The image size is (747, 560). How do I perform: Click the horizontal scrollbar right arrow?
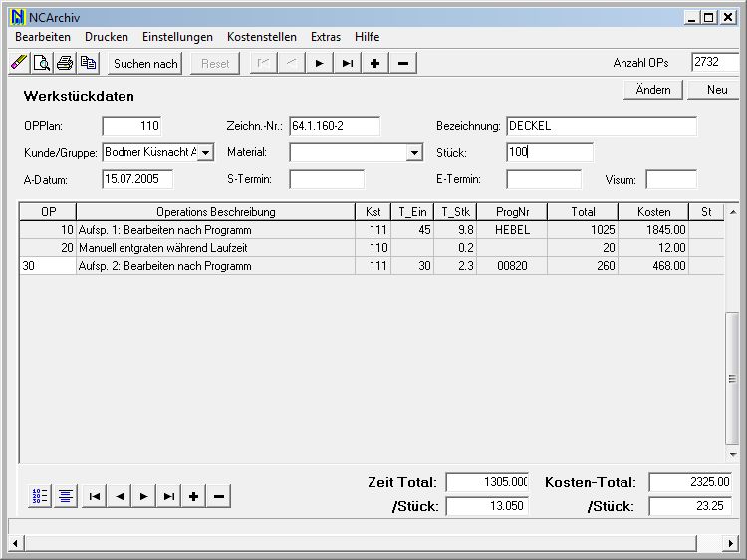pyautogui.click(x=731, y=543)
